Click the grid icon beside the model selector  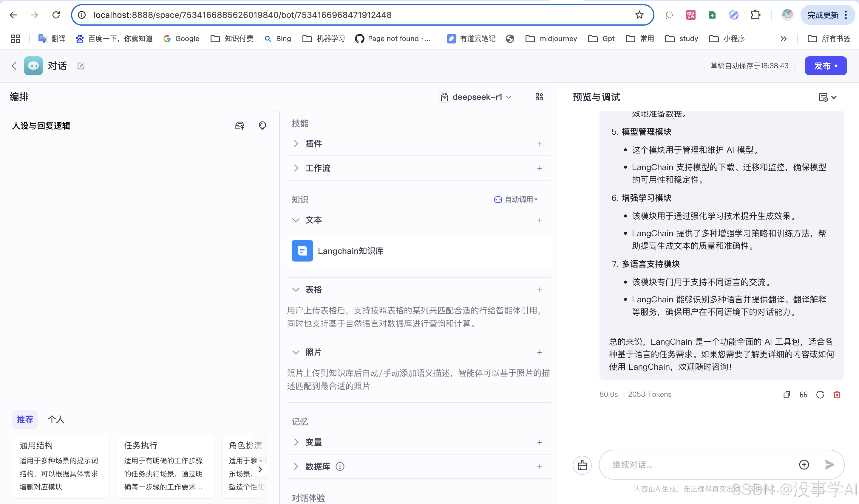coord(539,97)
